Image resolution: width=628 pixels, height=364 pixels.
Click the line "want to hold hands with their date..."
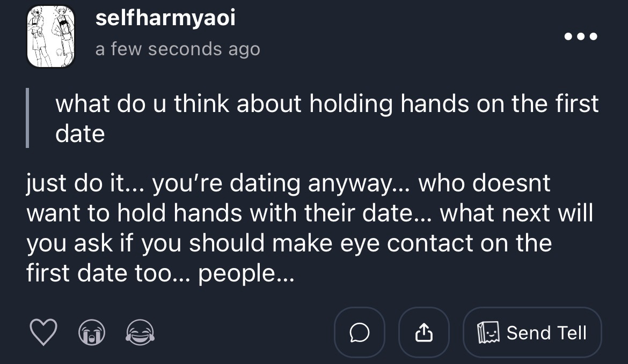click(231, 214)
